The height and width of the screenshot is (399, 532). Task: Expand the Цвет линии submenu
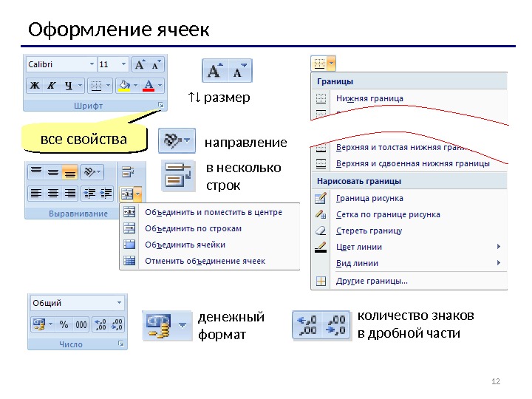coord(409,247)
